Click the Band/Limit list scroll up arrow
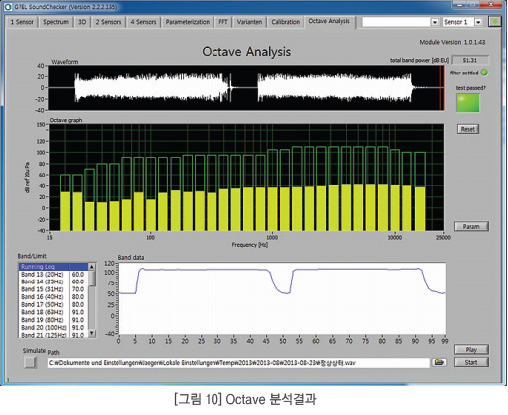The width and height of the screenshot is (508, 415). pyautogui.click(x=92, y=267)
